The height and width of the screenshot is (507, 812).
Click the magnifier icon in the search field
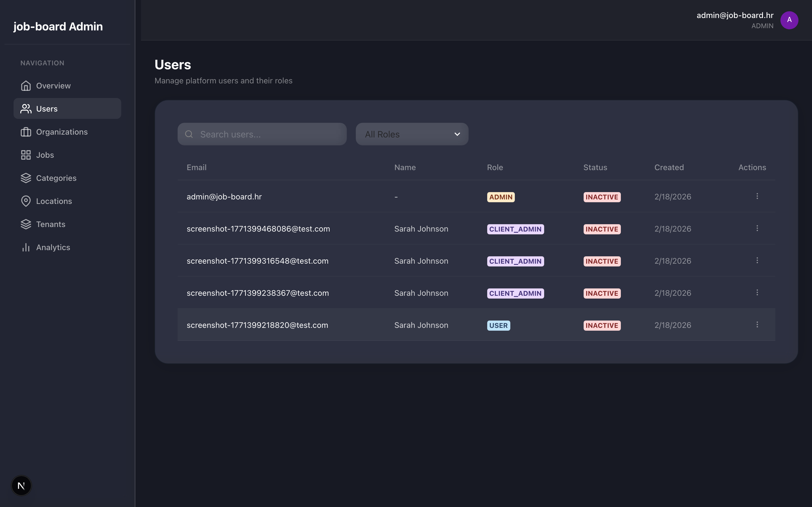coord(189,134)
